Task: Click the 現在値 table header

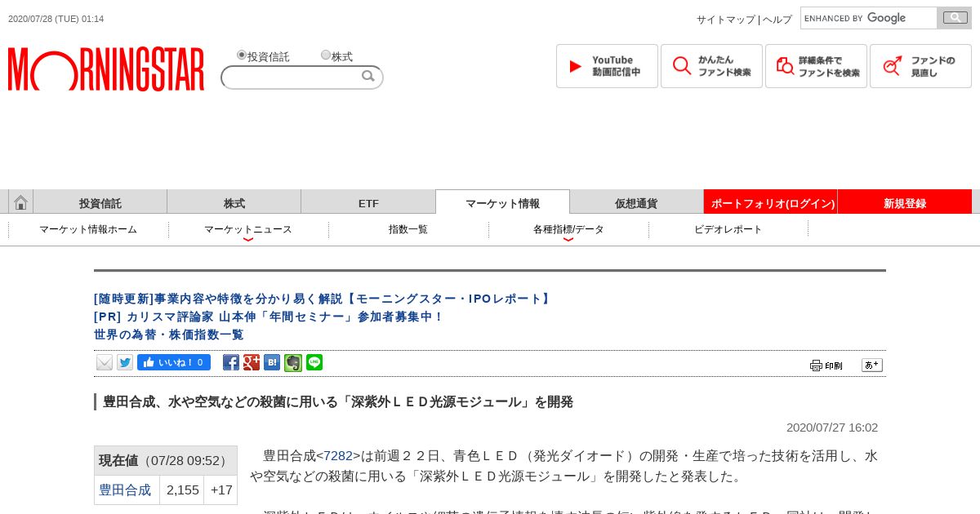Action: tap(166, 461)
